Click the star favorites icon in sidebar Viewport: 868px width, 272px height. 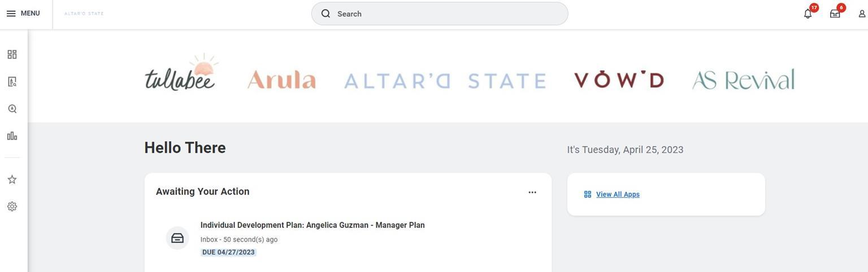point(12,179)
